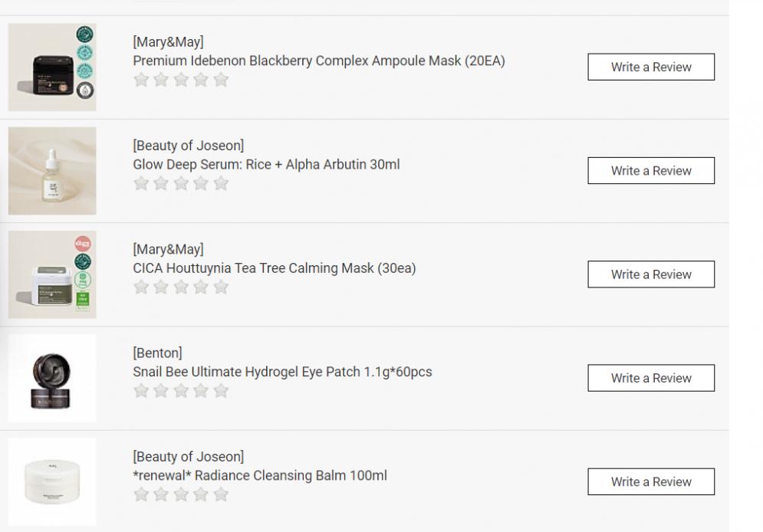The image size is (763, 532).
Task: Give Blackberry Ampoule Mask two stars
Action: 161,80
